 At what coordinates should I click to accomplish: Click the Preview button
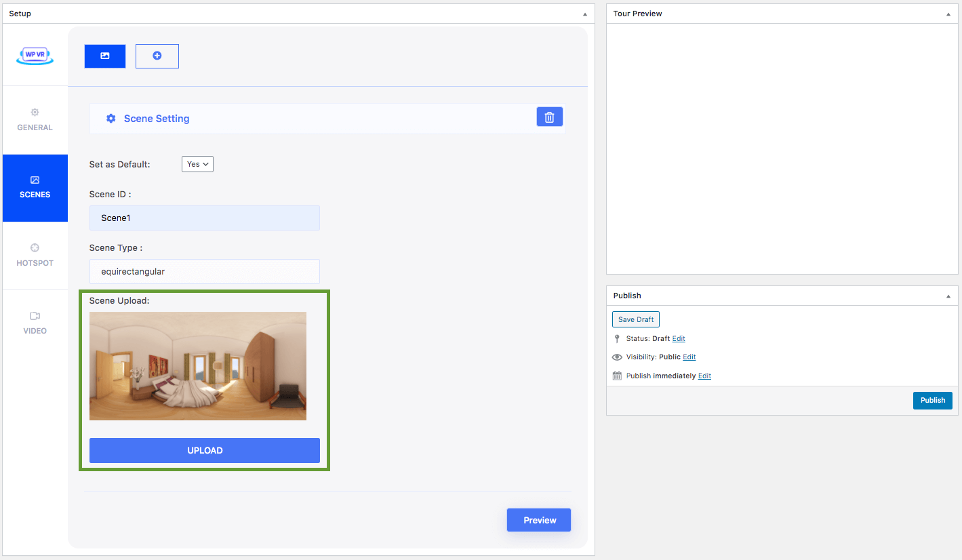tap(540, 520)
